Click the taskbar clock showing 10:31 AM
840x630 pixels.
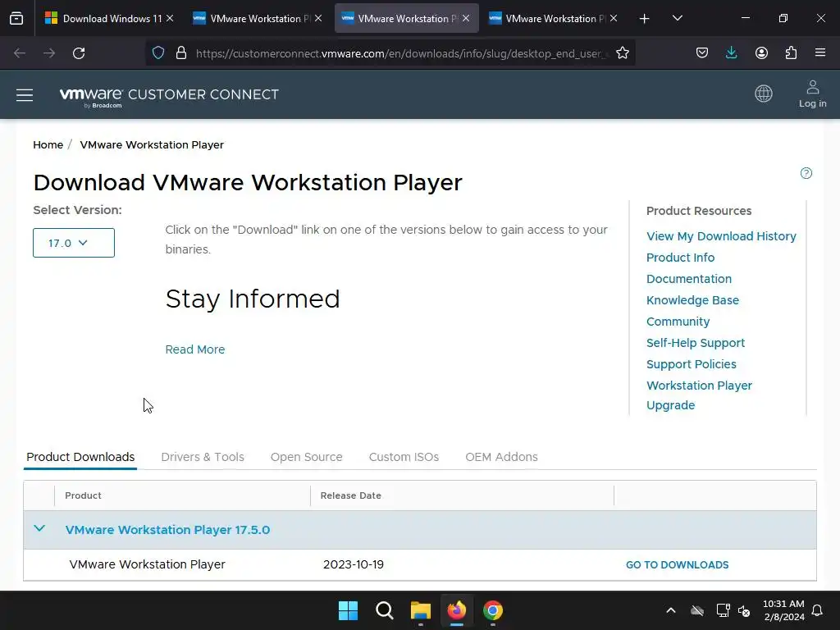pyautogui.click(x=783, y=610)
